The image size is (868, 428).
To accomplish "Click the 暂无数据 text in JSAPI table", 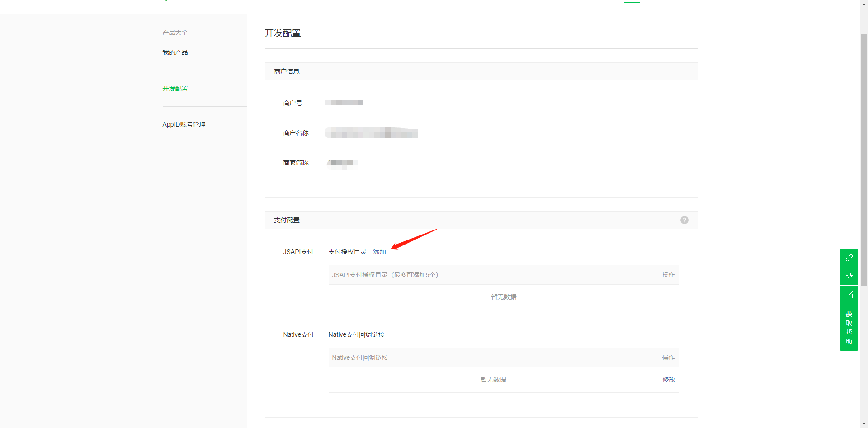I will coord(504,297).
